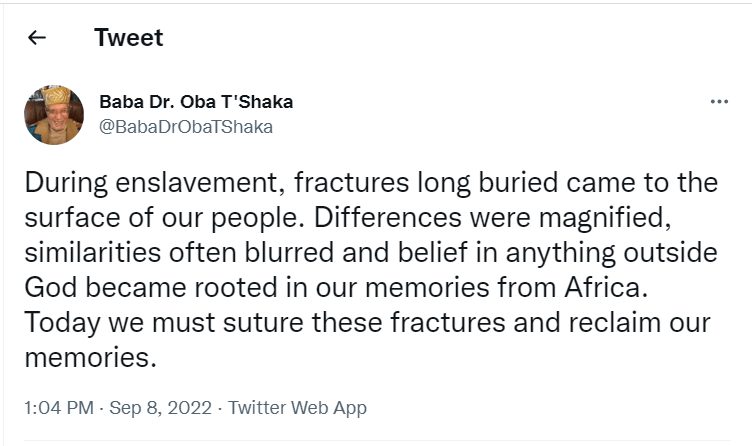Click the display name Baba Dr. Oba T'Shaka

pyautogui.click(x=196, y=103)
